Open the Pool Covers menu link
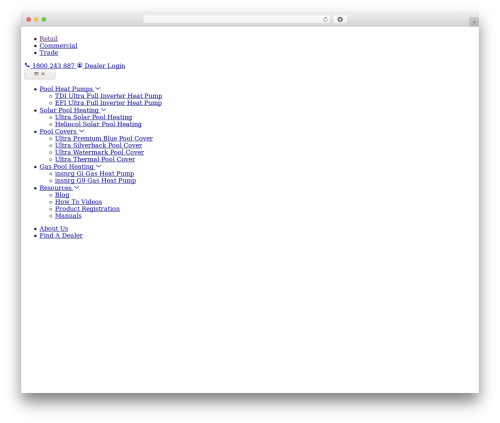Viewport: 500px width, 423px height. pyautogui.click(x=58, y=132)
